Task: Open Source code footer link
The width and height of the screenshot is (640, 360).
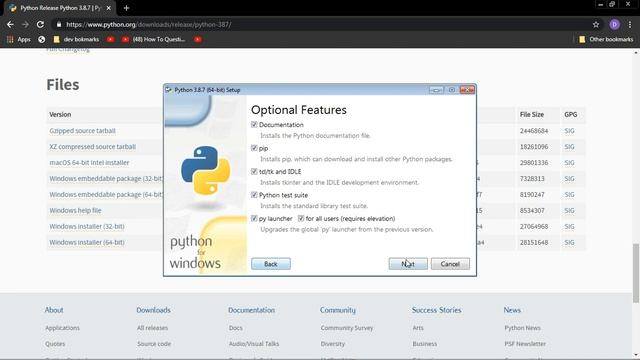Action: pos(154,344)
